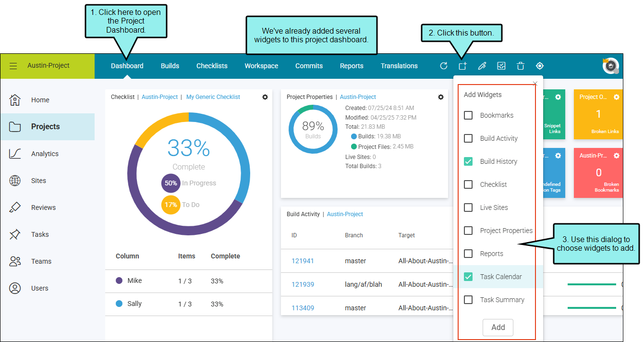Open Project Properties widget gear settings
644x342 pixels.
tap(441, 97)
